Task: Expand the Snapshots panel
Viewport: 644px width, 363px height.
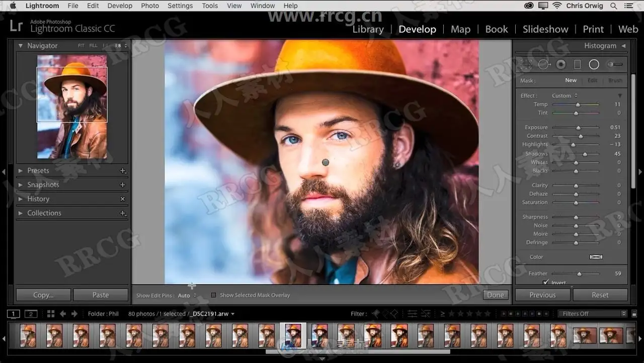Action: click(21, 185)
